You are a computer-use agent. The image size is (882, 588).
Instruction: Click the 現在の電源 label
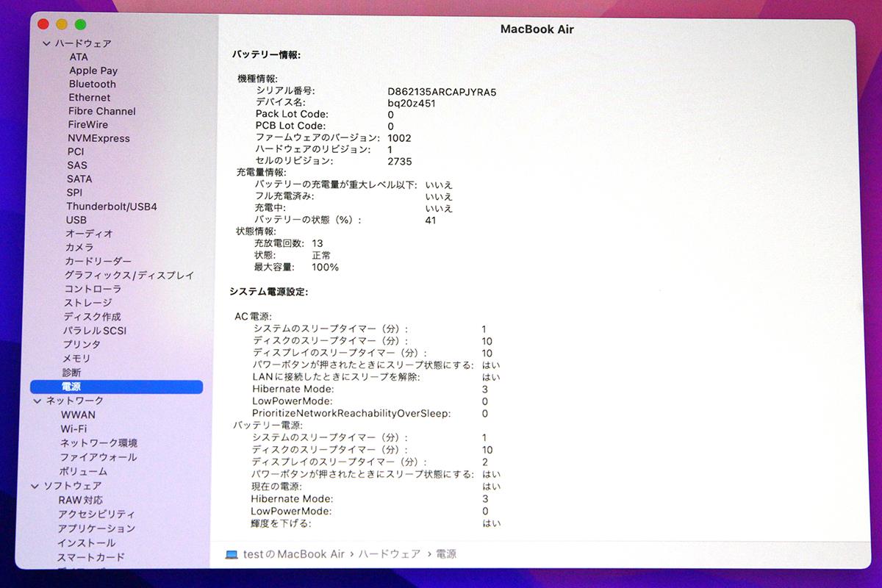(x=276, y=487)
